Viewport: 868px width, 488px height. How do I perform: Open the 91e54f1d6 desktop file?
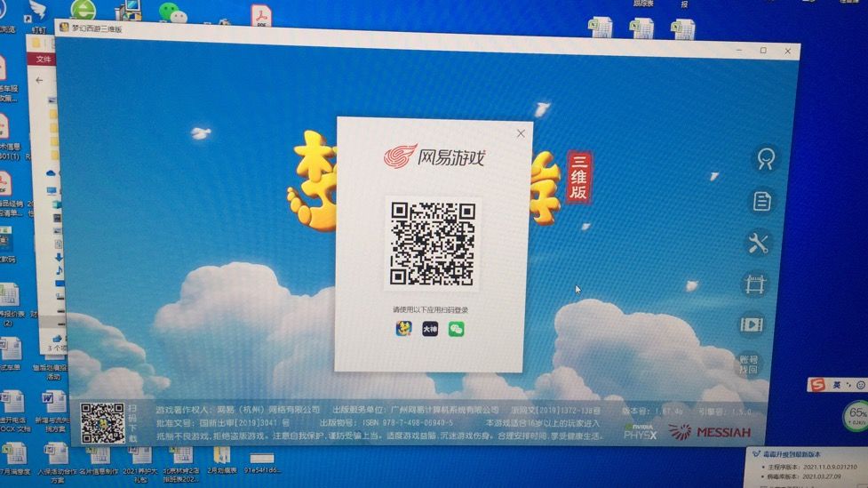coord(262,462)
